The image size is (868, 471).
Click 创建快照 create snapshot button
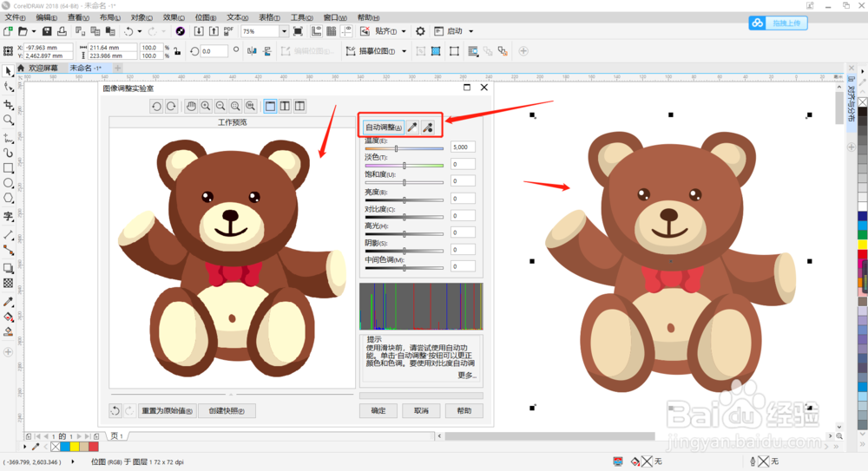click(x=227, y=410)
